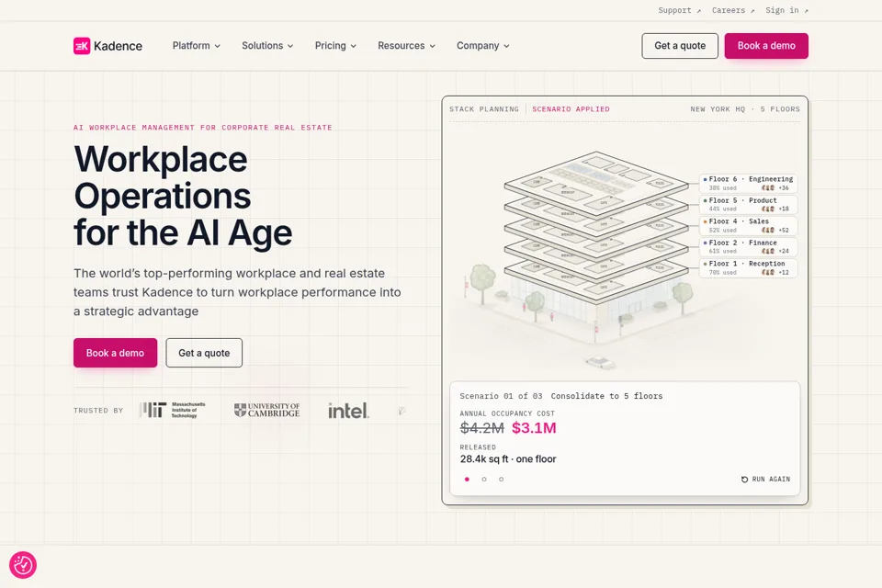Click the Sign in external arrow icon
882x588 pixels.
pos(806,11)
